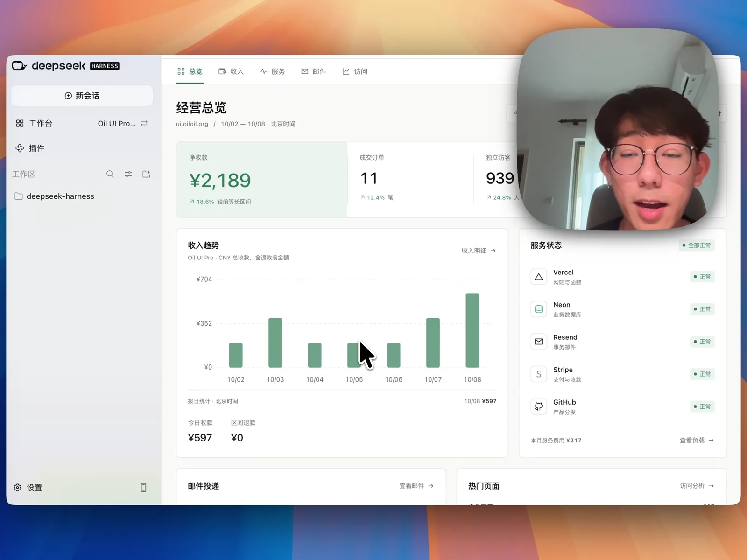
Task: Open the 插件 plugins page
Action: pos(30,148)
